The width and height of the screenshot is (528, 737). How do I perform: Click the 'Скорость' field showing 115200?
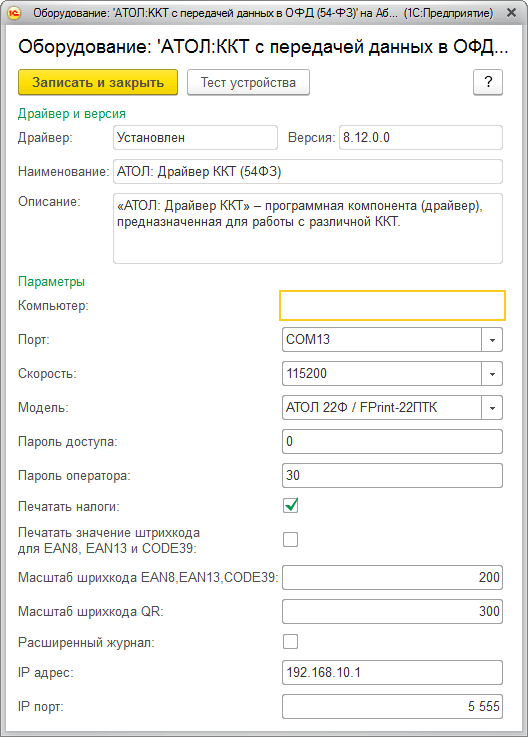coord(382,374)
